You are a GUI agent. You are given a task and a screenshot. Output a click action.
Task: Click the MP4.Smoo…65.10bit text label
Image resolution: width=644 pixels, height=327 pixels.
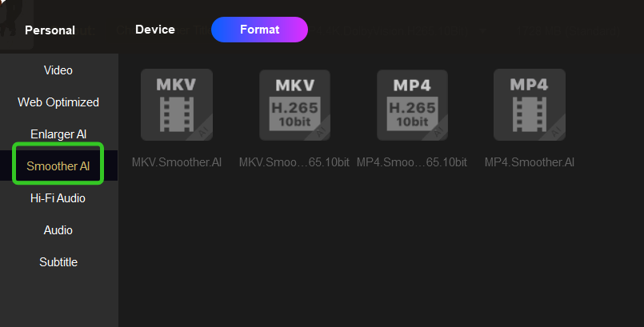pyautogui.click(x=412, y=162)
